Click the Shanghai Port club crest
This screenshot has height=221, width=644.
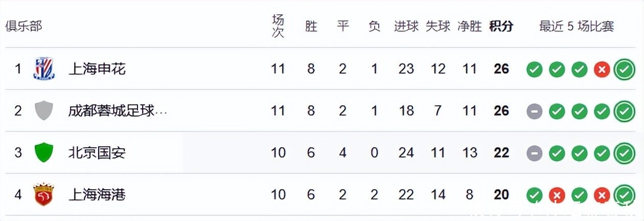(44, 194)
